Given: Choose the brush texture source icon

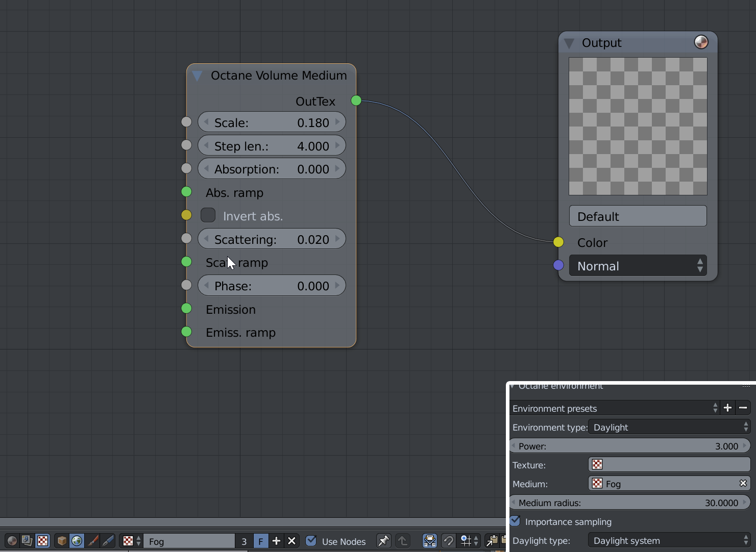Looking at the screenshot, I should click(x=92, y=541).
